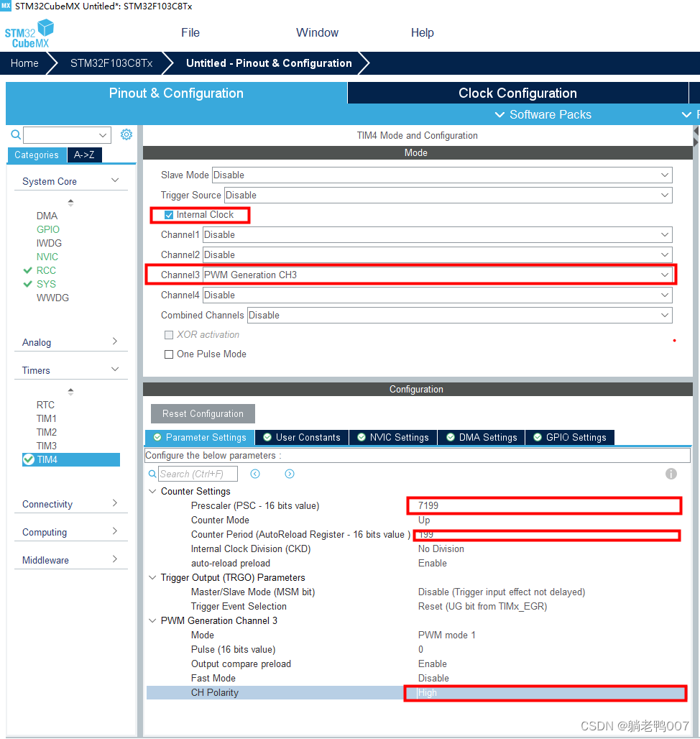Click the STM32CubeMX logo icon
The width and height of the screenshot is (700, 739).
point(29,33)
